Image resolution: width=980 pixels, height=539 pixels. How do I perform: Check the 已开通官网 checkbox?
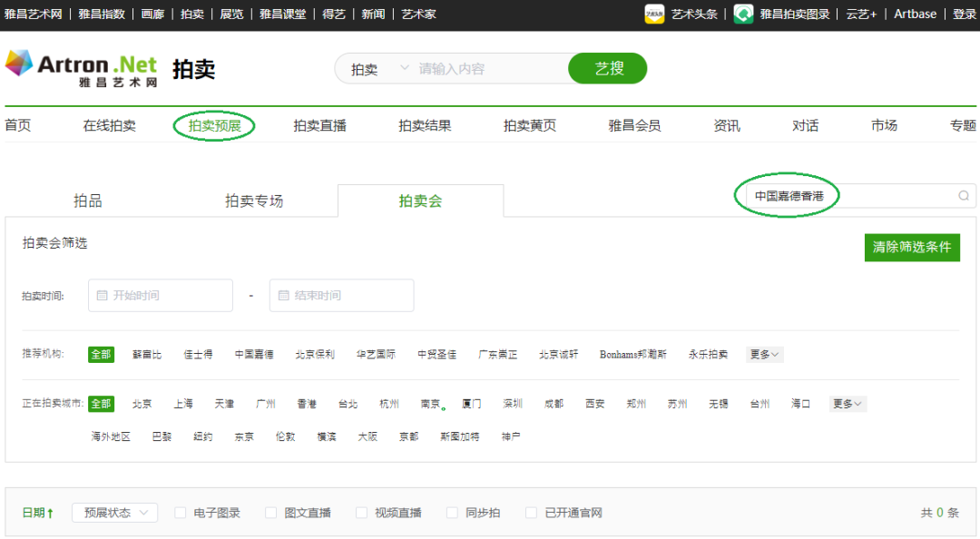pyautogui.click(x=531, y=513)
